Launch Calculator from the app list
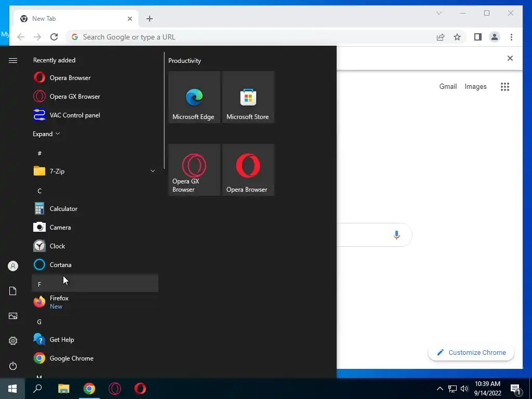 coord(95,209)
